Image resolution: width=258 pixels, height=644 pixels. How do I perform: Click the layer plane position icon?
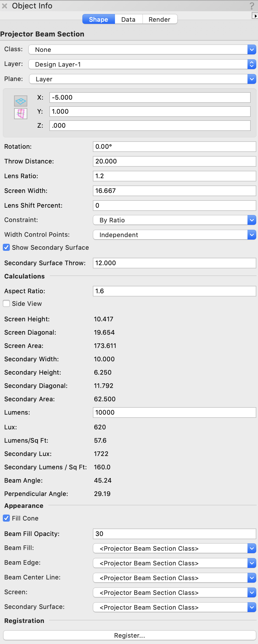point(21,101)
